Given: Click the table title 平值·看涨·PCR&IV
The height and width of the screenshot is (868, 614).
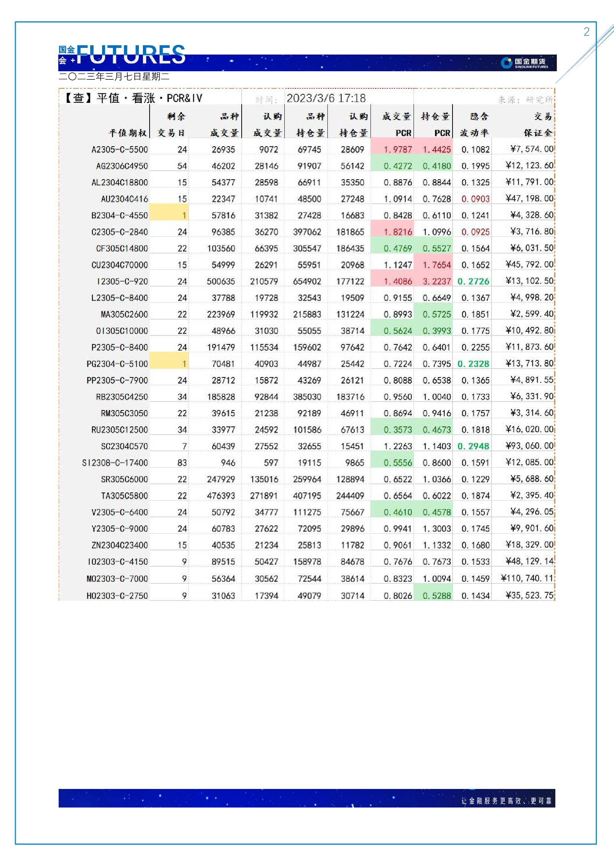Looking at the screenshot, I should coord(149,98).
